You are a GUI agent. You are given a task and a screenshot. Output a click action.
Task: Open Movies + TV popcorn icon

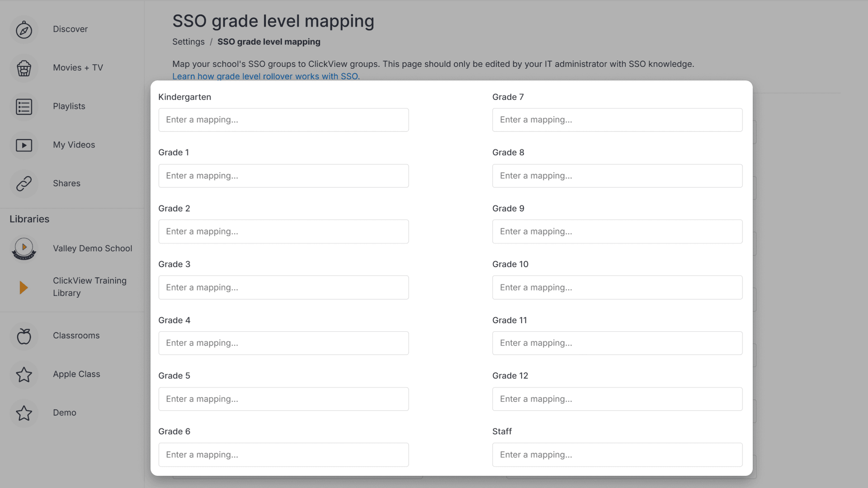[x=24, y=68]
